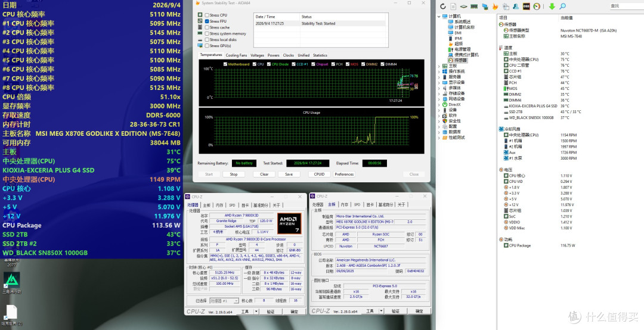Open 工具 dropdown arrow in right CPU-Z window
644x330 pixels.
(382, 311)
